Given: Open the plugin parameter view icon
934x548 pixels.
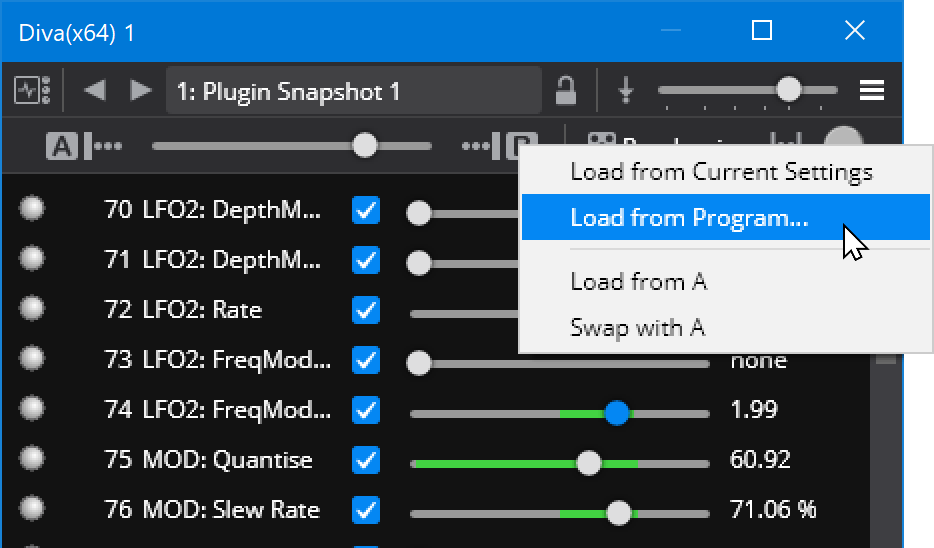Looking at the screenshot, I should point(32,91).
